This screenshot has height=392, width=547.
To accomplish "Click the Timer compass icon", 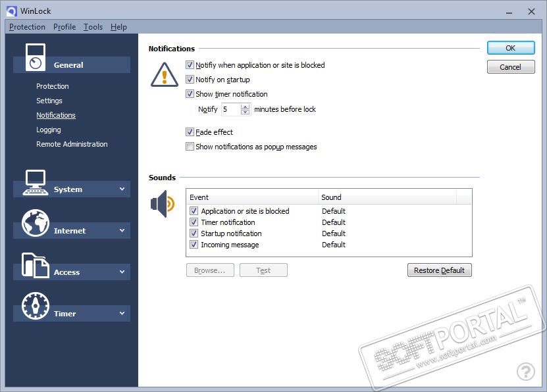I will coord(36,306).
